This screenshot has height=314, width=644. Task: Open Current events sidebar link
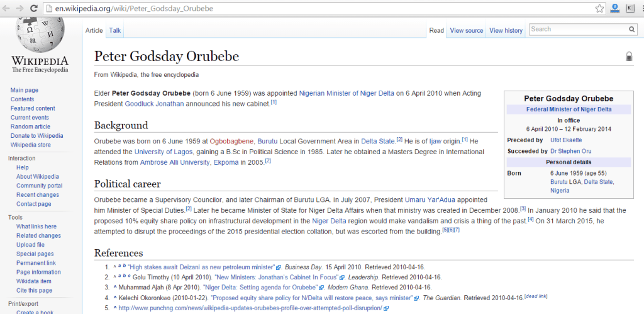click(30, 118)
